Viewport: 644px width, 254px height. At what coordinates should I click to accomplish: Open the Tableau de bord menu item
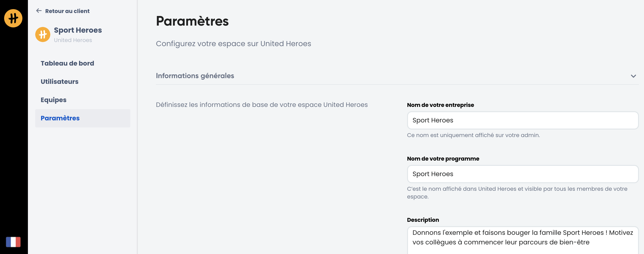point(67,63)
